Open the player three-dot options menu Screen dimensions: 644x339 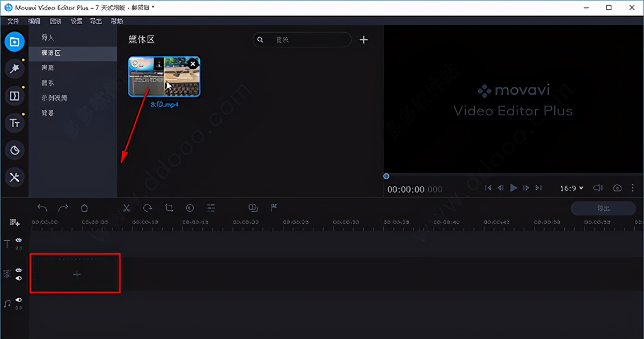(x=633, y=188)
